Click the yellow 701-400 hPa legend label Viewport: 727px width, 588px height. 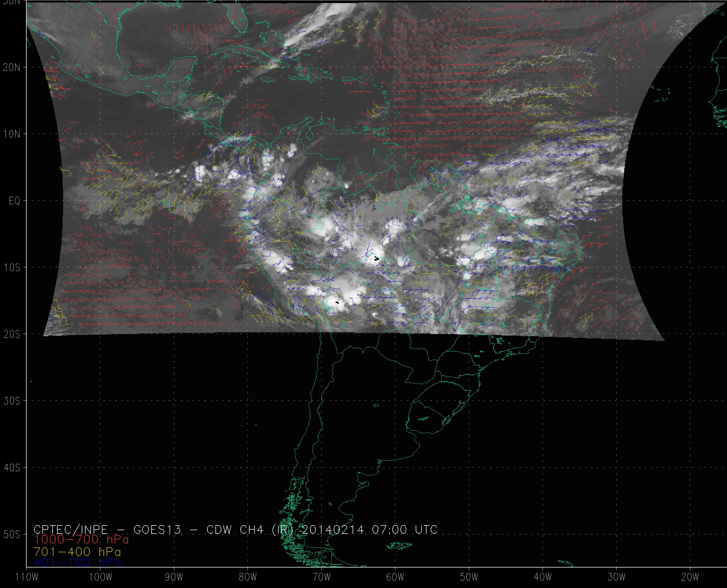click(77, 552)
